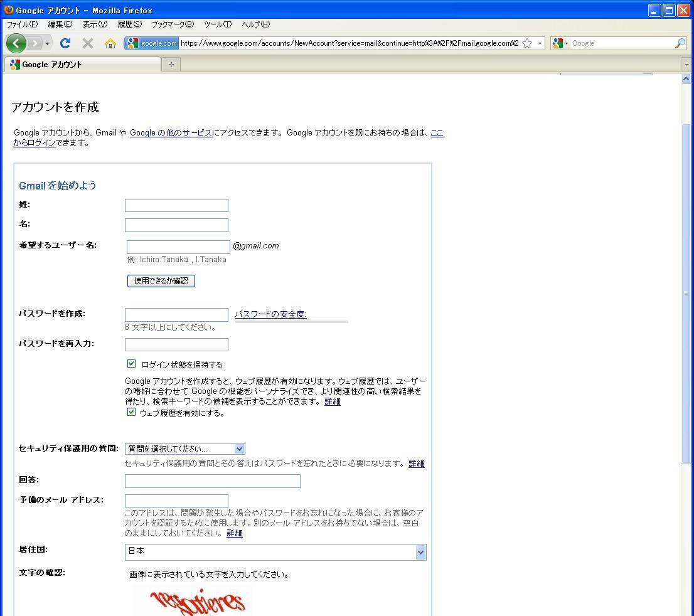Click the 予備のメール アドレス field
694x616 pixels.
click(176, 501)
